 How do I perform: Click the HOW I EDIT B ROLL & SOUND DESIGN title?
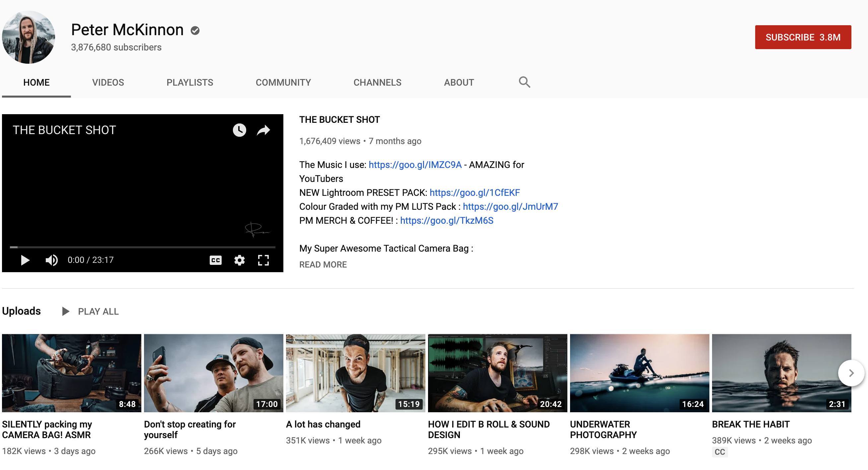tap(489, 430)
